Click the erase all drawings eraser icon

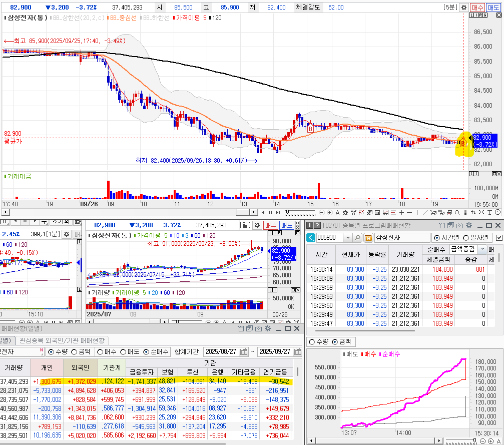(441, 213)
